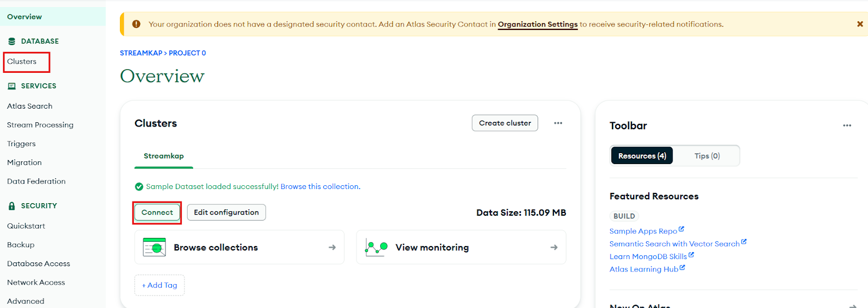Open Semantic Search with Vector Search link
This screenshot has height=308, width=868.
(x=674, y=244)
